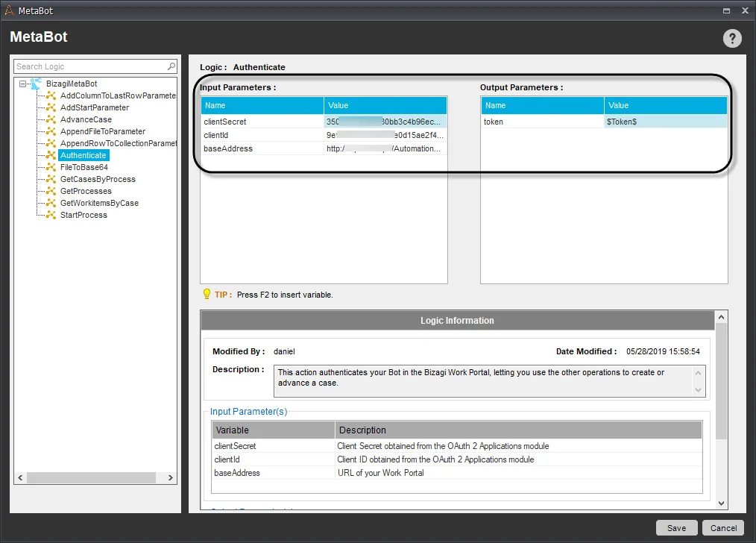Click the search magnifier icon in Search Logic
The width and height of the screenshot is (756, 543).
(x=171, y=66)
